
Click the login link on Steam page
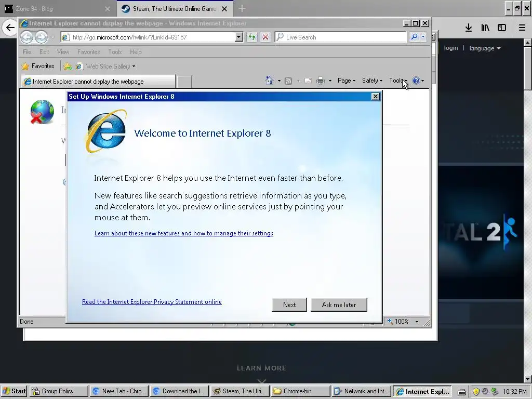(x=451, y=48)
